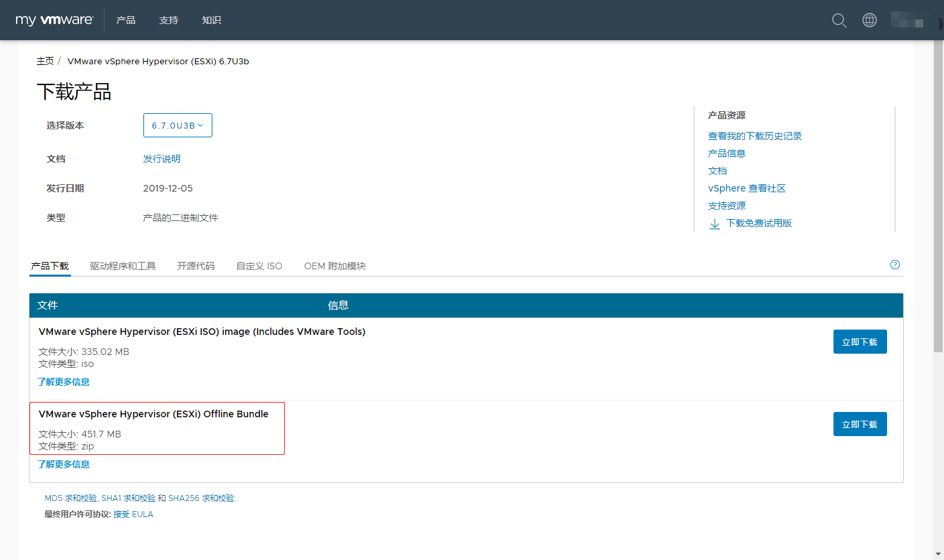Open the 支持资源 link
This screenshot has height=560, width=944.
(x=727, y=206)
